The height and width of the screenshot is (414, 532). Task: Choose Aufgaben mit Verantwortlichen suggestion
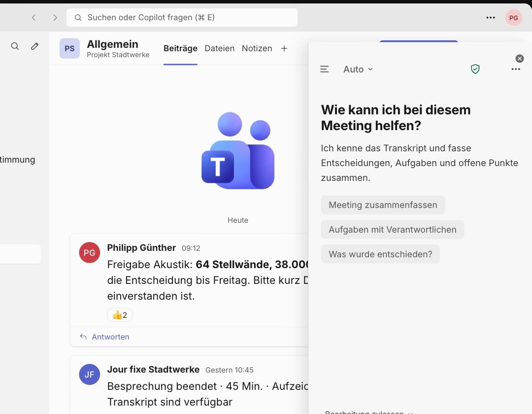[392, 230]
